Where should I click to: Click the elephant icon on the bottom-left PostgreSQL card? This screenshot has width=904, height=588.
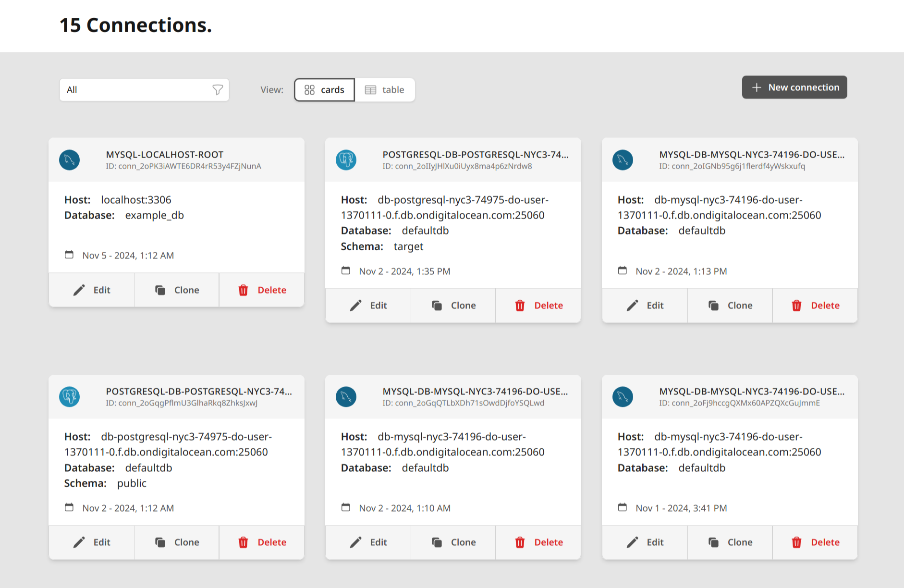[x=69, y=397]
